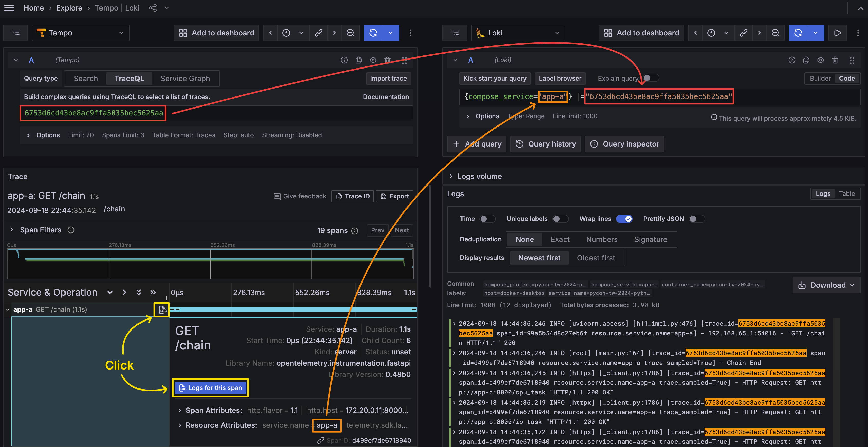Screen dimensions: 868x447
Task: Click the share icon next to Tempo | Loki
Action: click(x=153, y=8)
